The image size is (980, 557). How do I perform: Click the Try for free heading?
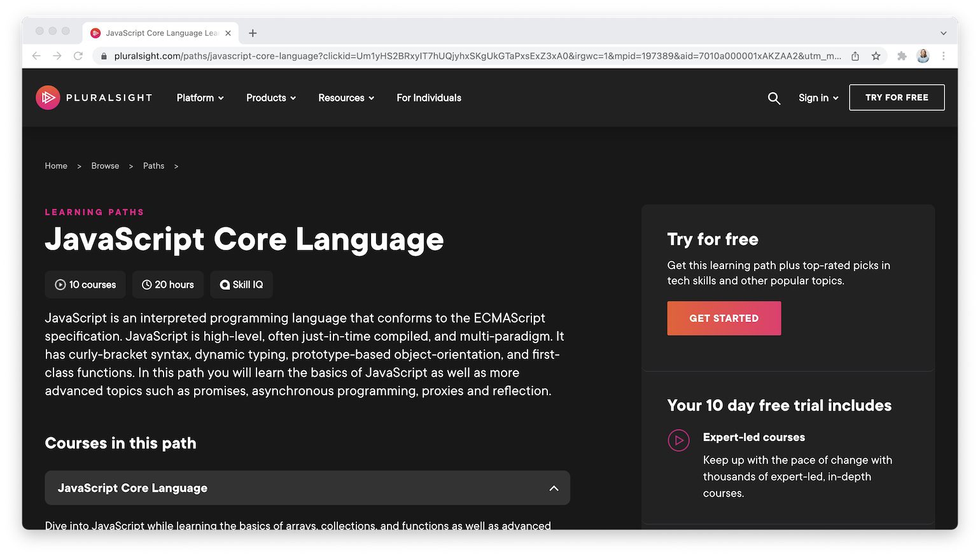713,239
